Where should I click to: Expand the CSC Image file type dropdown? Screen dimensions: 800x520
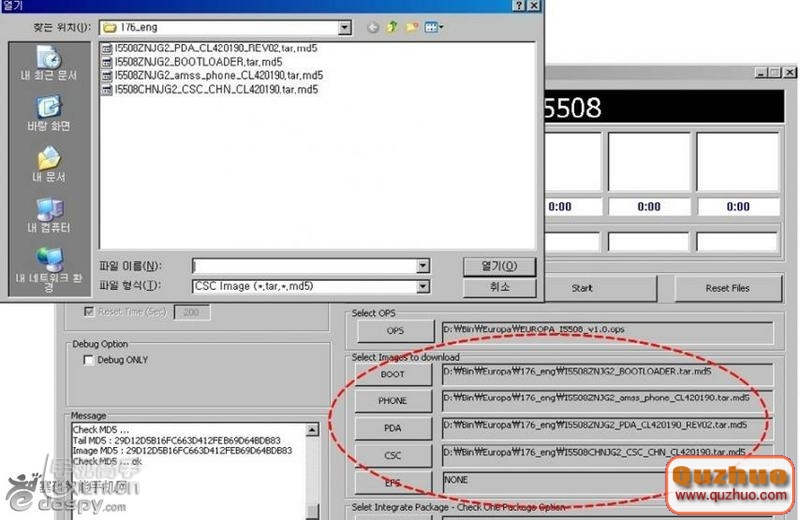[x=422, y=286]
